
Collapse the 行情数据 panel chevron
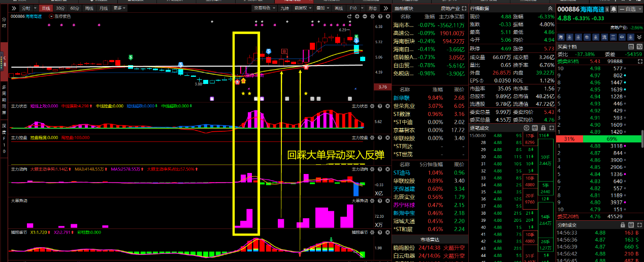click(550, 9)
